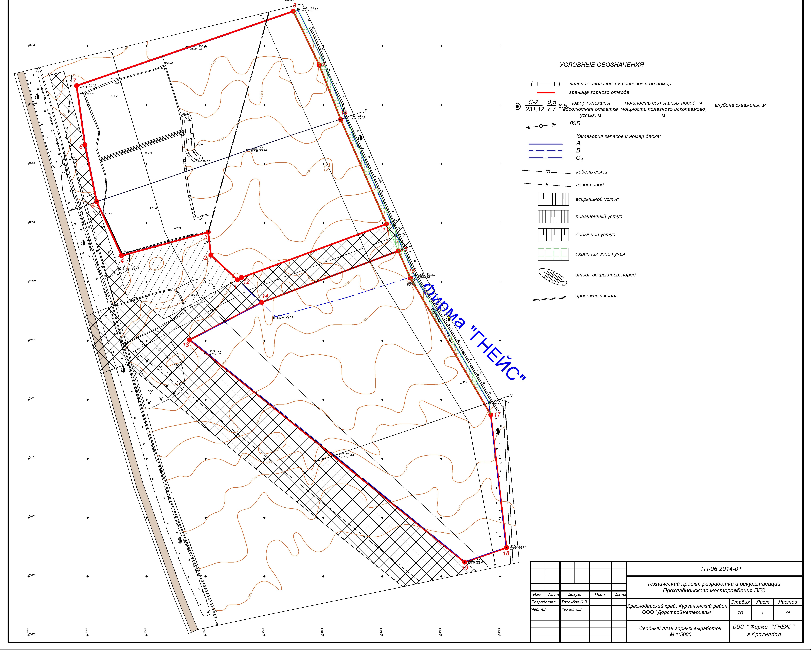Viewport: 812px width, 651px height.
Task: Click boundary point 2 red marker
Action: pos(211,255)
